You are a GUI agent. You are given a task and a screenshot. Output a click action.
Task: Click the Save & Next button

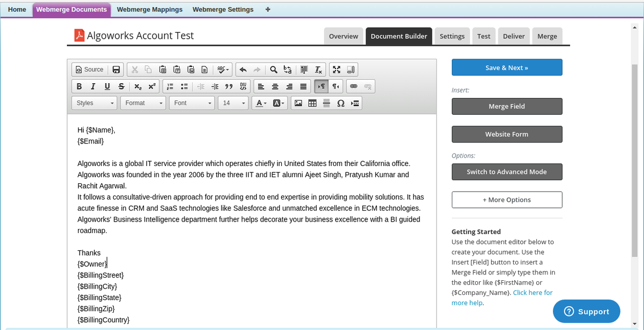pos(507,68)
